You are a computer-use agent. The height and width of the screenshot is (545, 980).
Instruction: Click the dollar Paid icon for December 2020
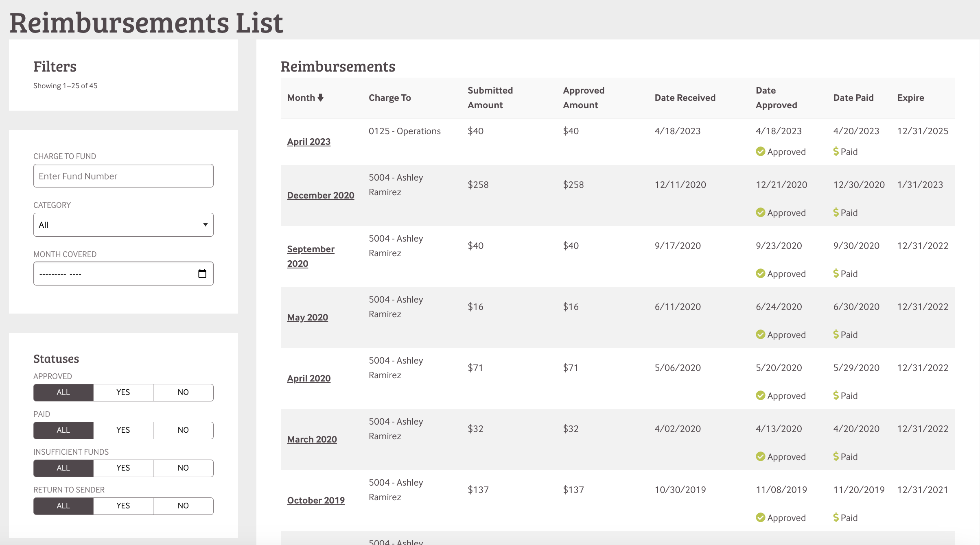click(x=836, y=213)
